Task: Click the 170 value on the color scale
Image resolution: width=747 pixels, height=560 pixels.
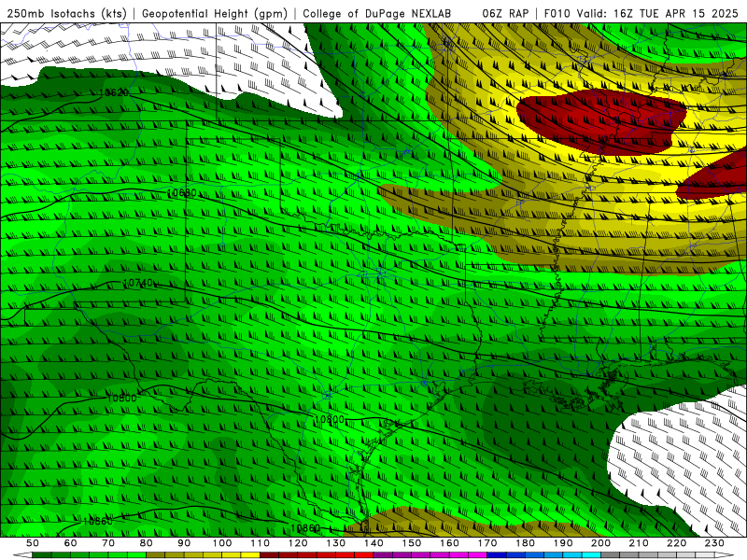Action: pyautogui.click(x=487, y=543)
